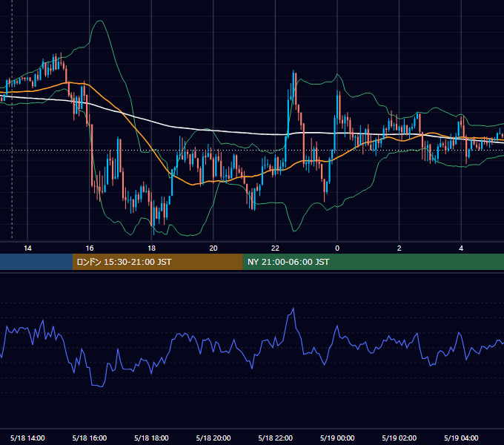Image resolution: width=504 pixels, height=445 pixels.
Task: Click the tall blue candle spike after 22
Action: point(294,87)
